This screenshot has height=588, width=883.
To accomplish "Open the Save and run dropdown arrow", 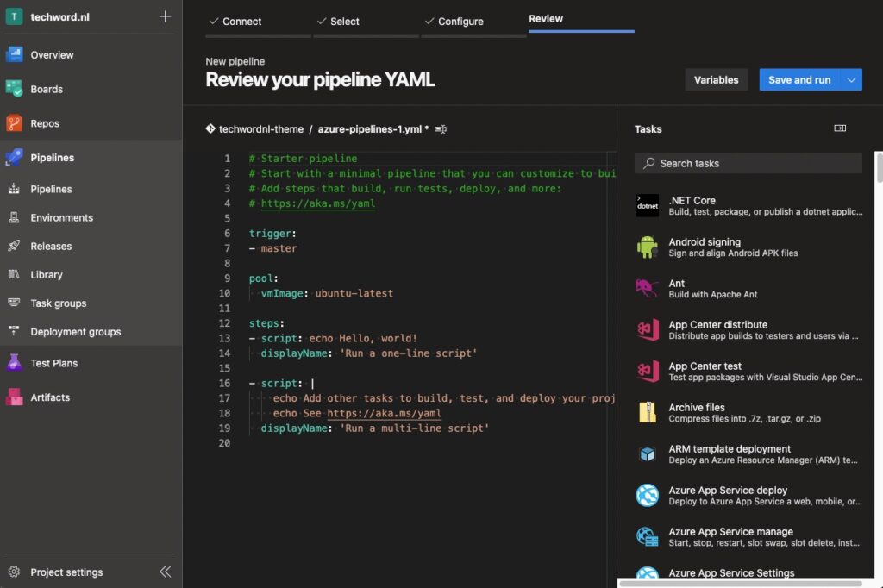I will click(851, 80).
